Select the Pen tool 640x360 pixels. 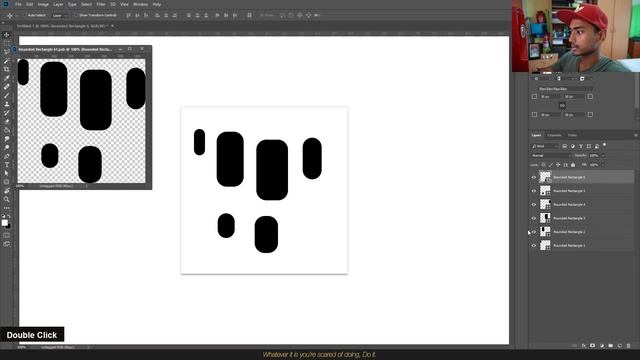tap(7, 156)
